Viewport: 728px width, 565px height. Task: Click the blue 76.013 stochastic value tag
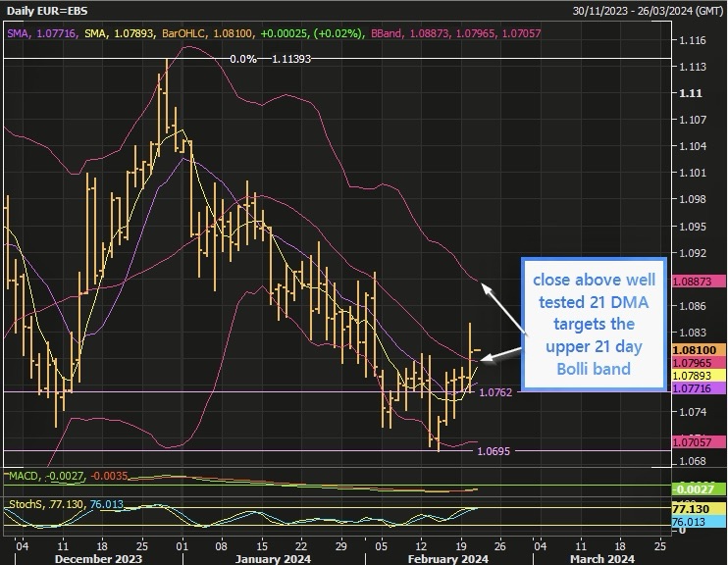(699, 524)
